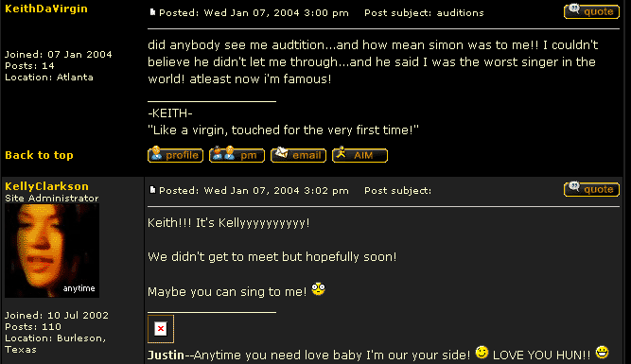Click KellyClarkson's avatar image
The width and height of the screenshot is (631, 364).
52,251
